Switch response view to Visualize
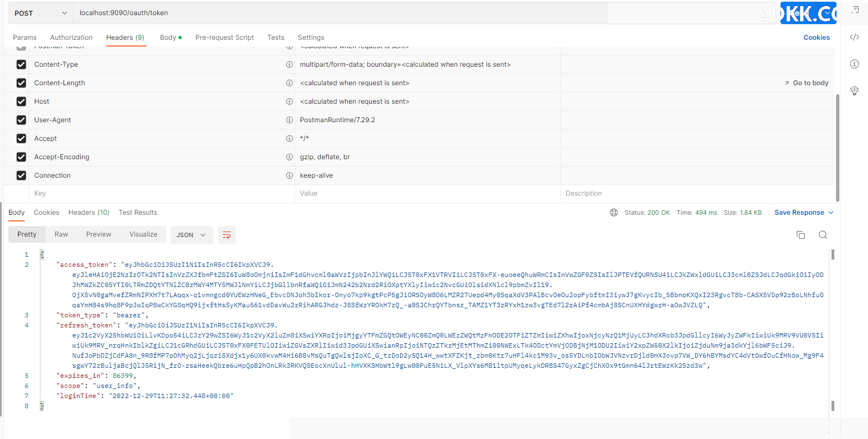The image size is (868, 439). coord(143,234)
